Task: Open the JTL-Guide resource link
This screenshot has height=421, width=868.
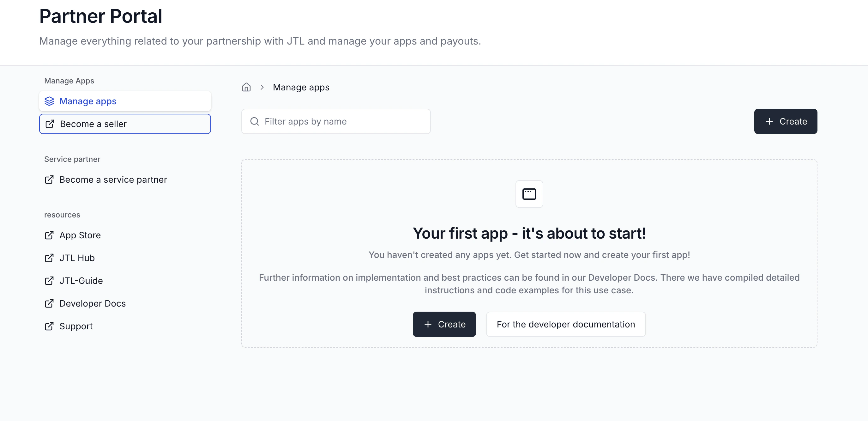Action: tap(81, 280)
